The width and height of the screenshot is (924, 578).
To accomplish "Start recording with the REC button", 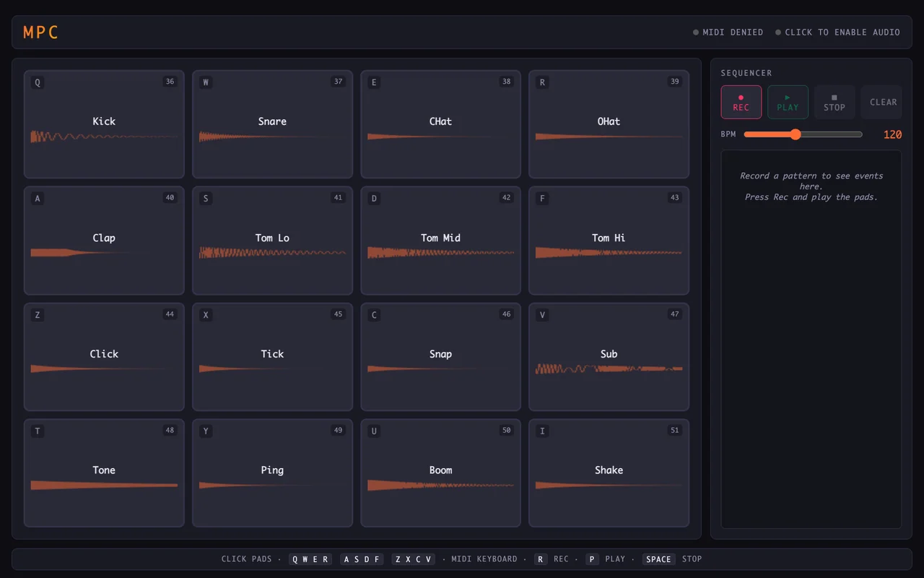I will pos(741,102).
